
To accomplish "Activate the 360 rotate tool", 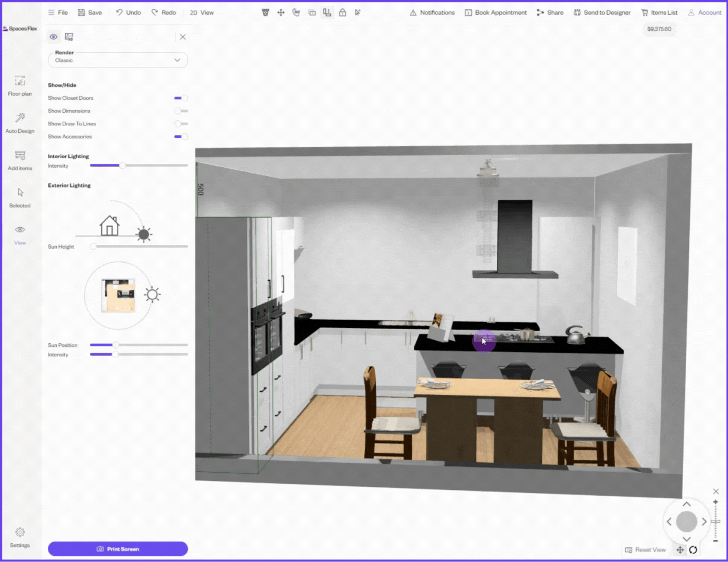I will (296, 12).
